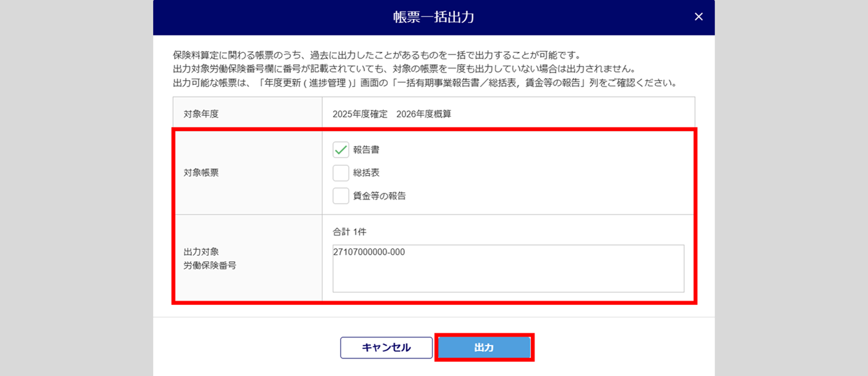Viewport: 868px width, 376px height.
Task: Click the 合計 1件 count text
Action: point(350,231)
